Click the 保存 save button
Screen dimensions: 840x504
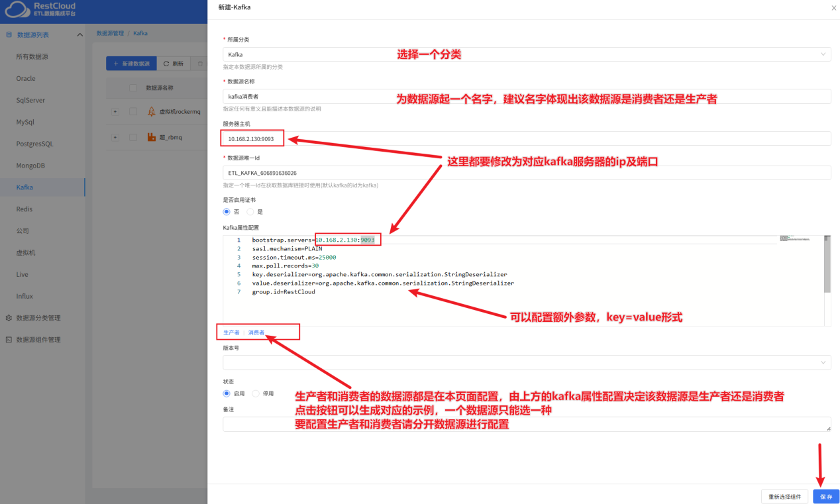coord(826,497)
